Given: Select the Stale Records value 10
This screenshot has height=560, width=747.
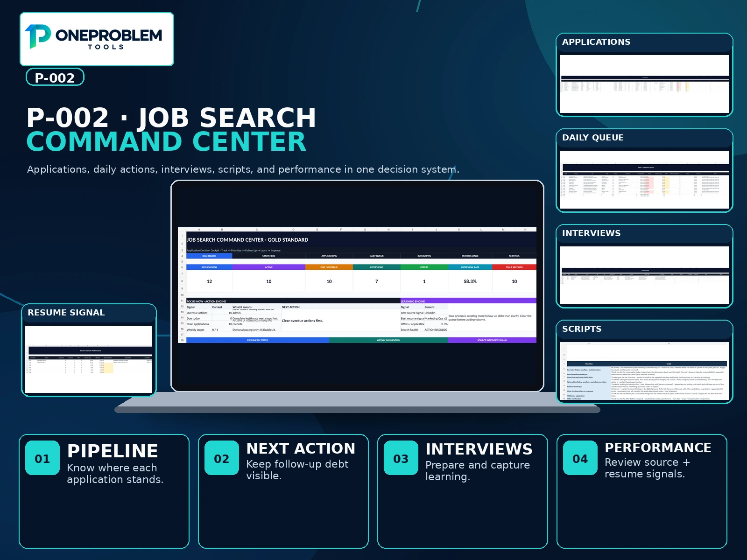Looking at the screenshot, I should [x=514, y=281].
